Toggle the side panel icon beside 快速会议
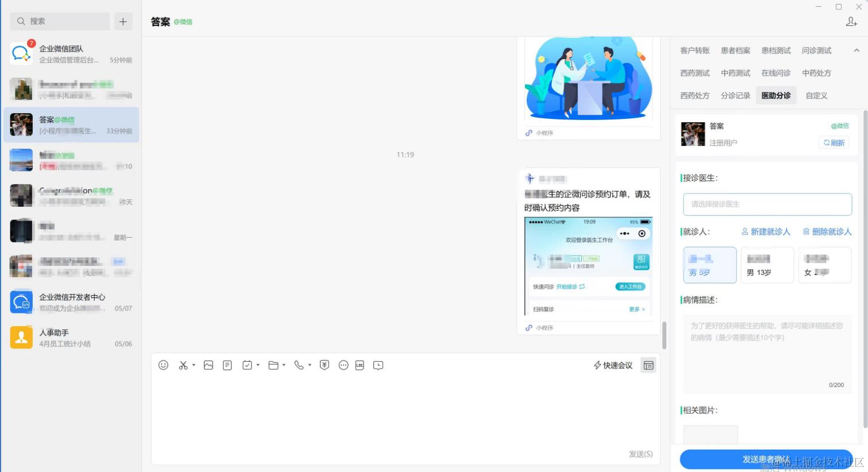The image size is (868, 472). [648, 365]
